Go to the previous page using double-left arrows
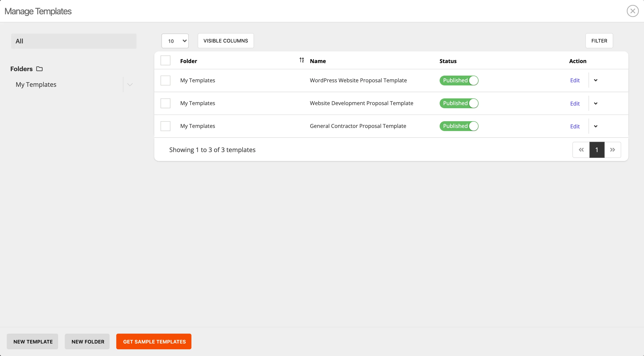The image size is (644, 356). click(581, 150)
